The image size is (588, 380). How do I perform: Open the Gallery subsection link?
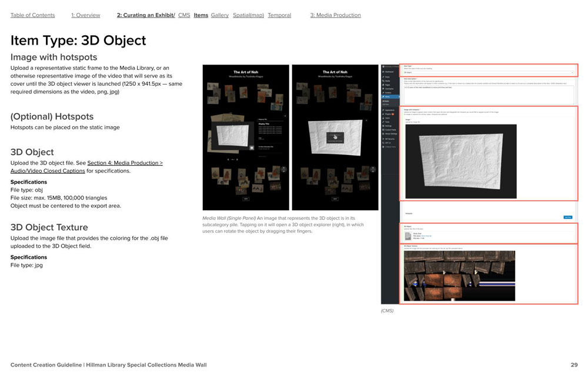coord(220,15)
